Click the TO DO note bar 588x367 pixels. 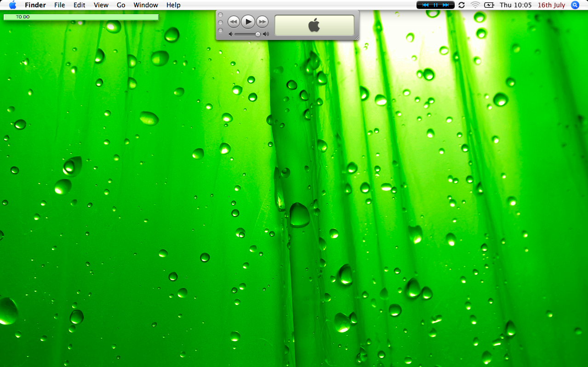point(81,17)
